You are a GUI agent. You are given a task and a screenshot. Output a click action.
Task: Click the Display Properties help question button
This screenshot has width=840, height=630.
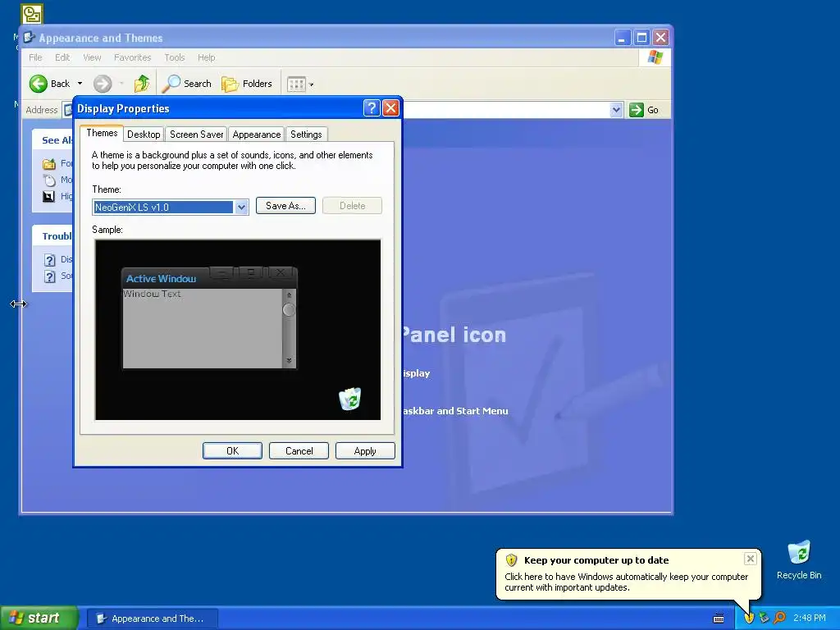coord(372,108)
